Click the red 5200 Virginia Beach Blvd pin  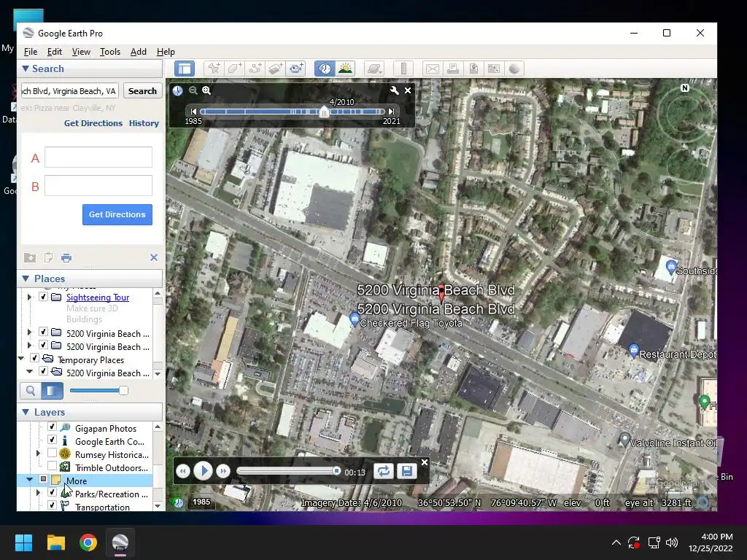pos(441,295)
